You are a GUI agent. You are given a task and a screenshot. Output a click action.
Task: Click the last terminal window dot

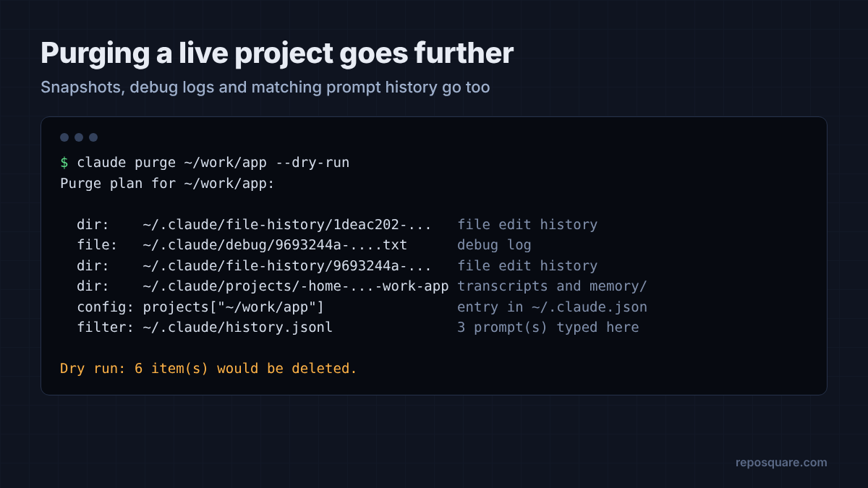(x=93, y=137)
